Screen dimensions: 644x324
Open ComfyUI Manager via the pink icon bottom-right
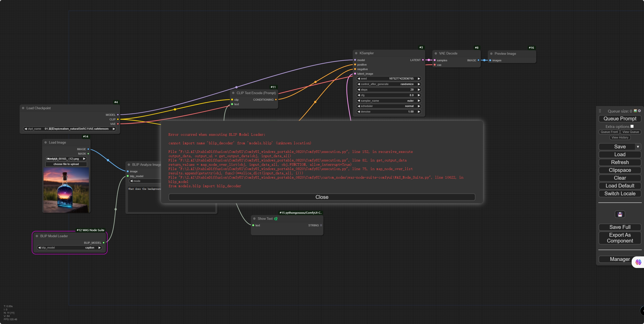[638, 262]
